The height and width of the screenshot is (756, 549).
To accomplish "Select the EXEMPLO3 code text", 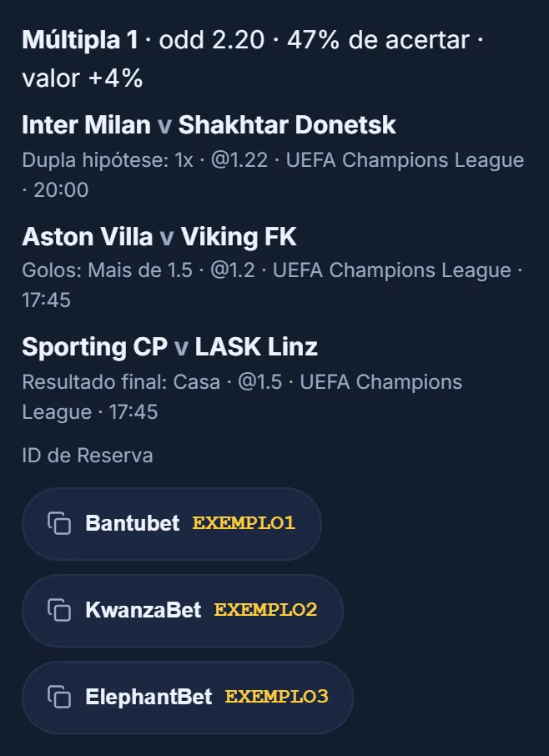I will (276, 697).
